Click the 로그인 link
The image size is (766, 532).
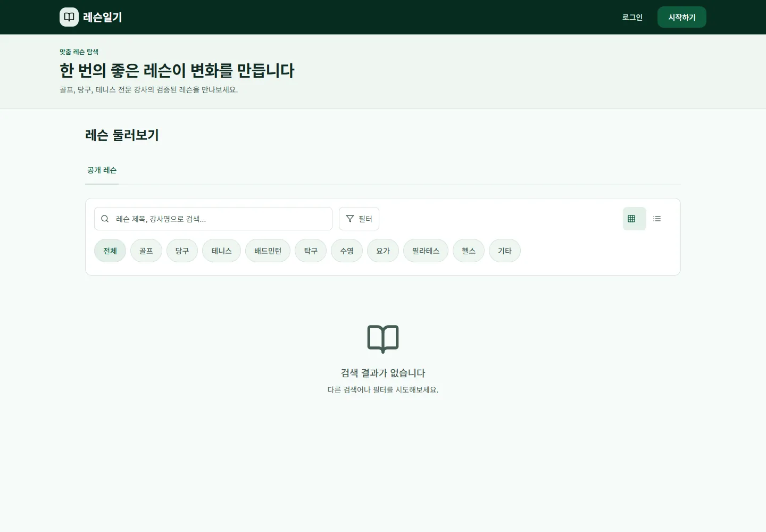[x=632, y=17]
